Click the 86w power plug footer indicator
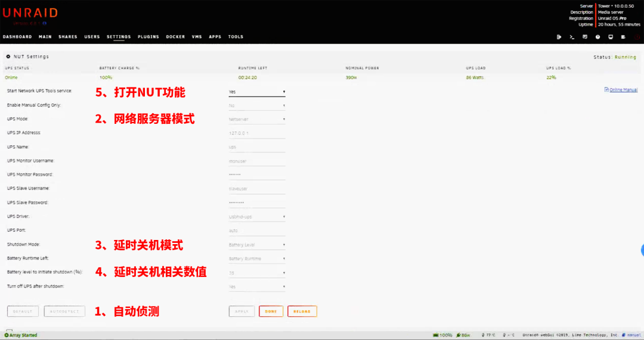The image size is (644, 340). (463, 335)
